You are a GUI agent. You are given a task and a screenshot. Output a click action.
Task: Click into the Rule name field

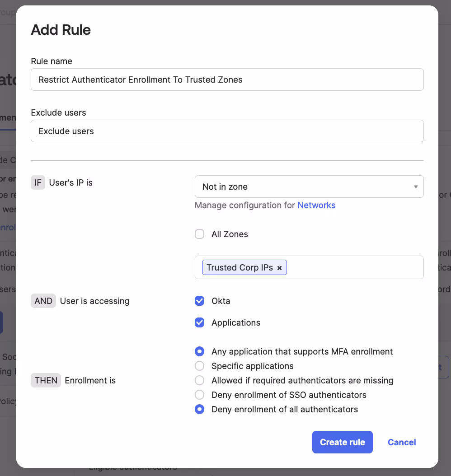[x=227, y=79]
